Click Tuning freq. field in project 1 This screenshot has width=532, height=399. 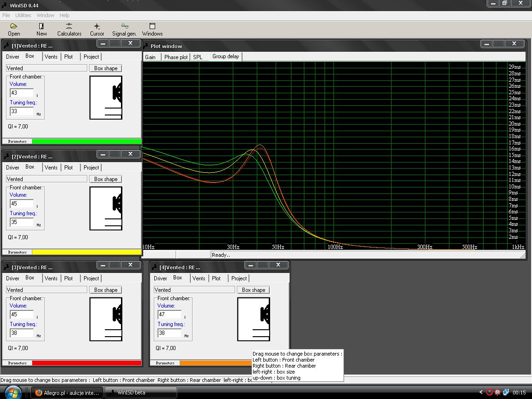[x=22, y=111]
